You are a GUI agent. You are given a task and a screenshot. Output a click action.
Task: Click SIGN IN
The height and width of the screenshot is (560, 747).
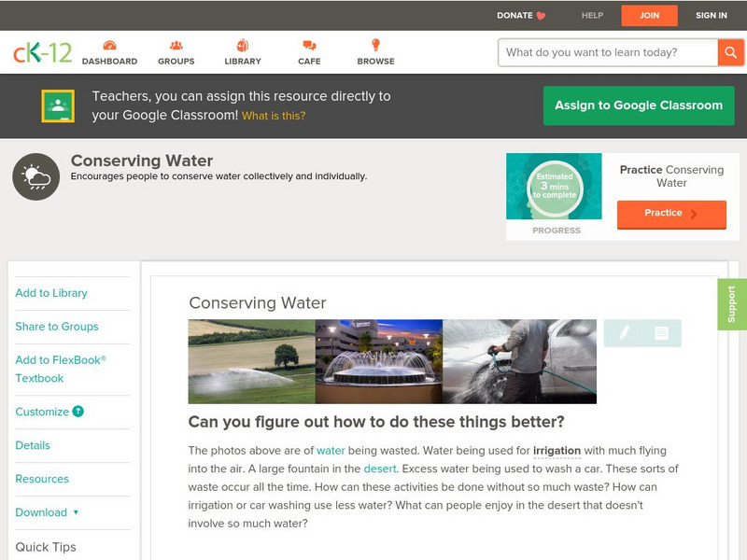pos(712,15)
